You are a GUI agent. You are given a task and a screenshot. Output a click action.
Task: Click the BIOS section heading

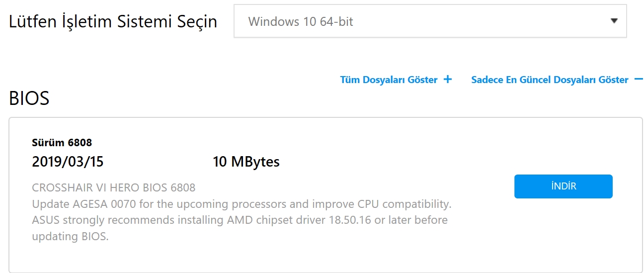click(29, 98)
